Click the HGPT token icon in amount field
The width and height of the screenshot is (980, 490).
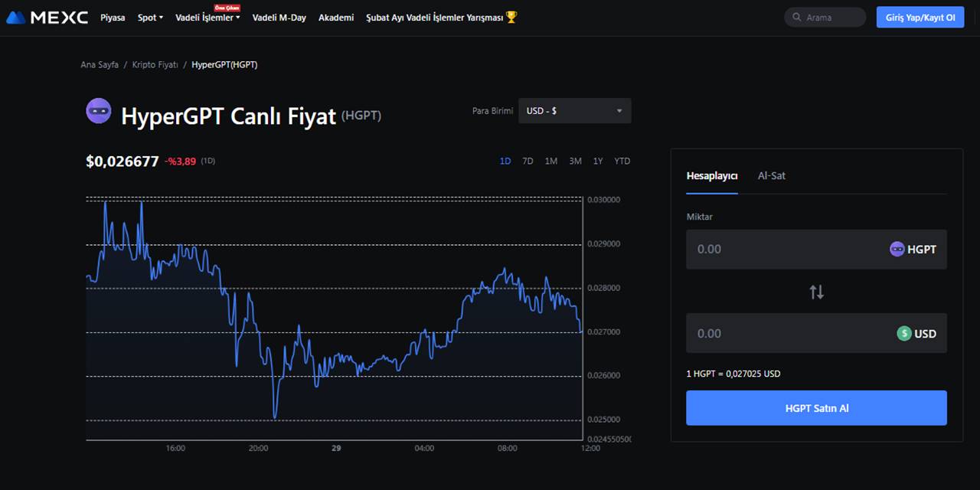click(897, 249)
